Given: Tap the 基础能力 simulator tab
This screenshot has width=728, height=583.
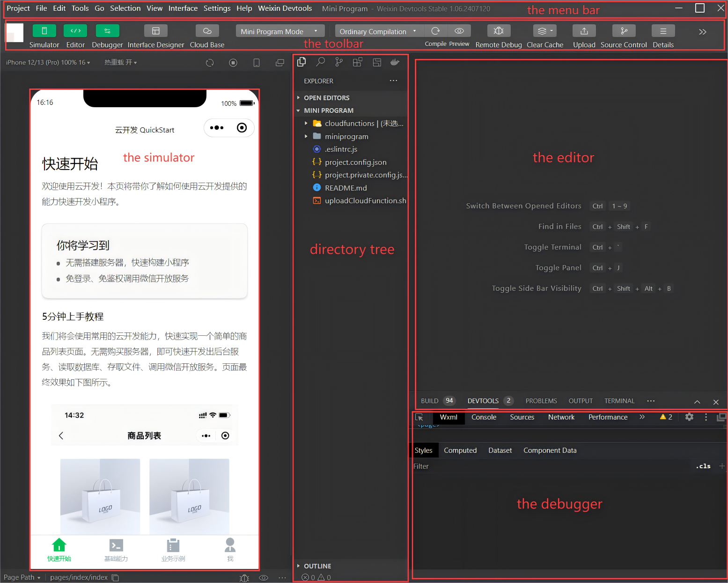Looking at the screenshot, I should pos(116,550).
